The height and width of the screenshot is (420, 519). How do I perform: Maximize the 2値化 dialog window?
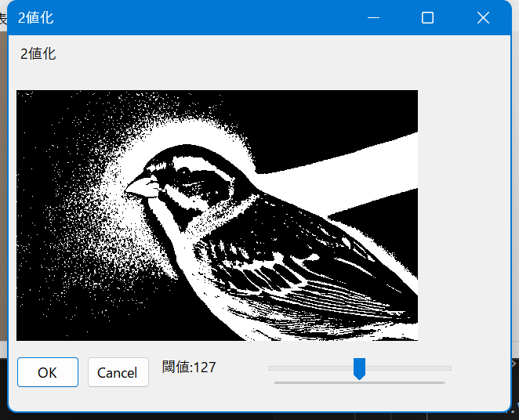pyautogui.click(x=427, y=17)
